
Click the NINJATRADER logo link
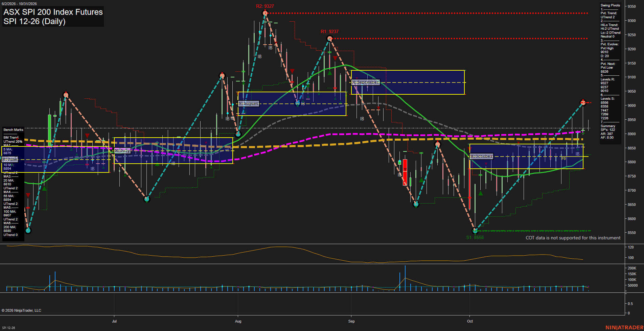[624, 327]
